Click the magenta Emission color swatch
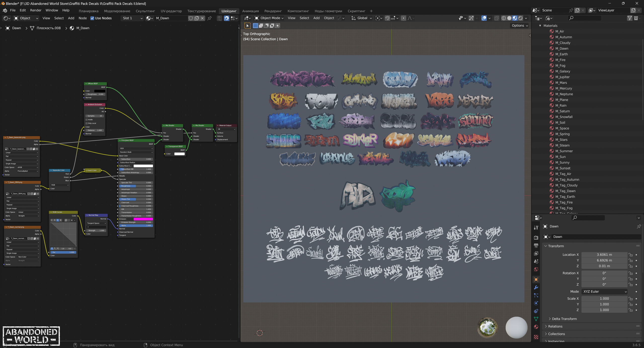 [x=143, y=219]
